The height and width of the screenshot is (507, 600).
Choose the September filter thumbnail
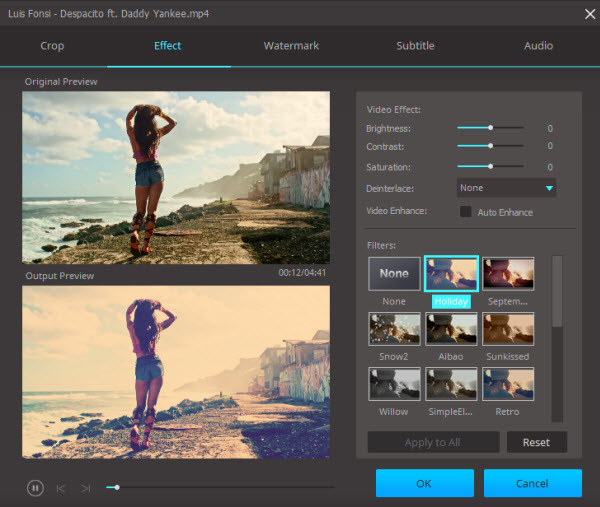(508, 274)
